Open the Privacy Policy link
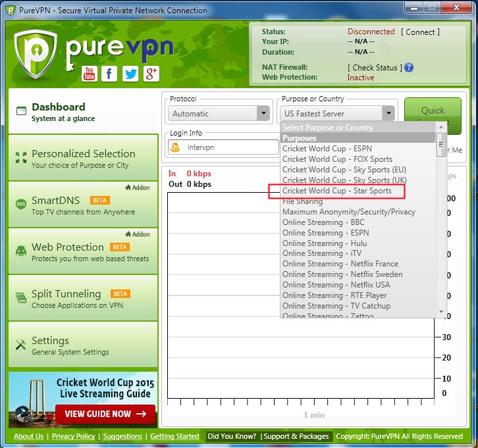This screenshot has height=448, width=478. click(73, 436)
